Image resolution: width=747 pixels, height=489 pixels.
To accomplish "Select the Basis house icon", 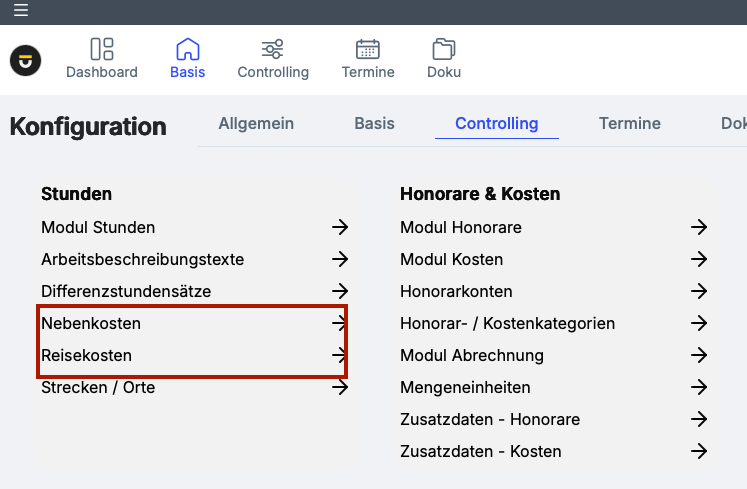I will [188, 49].
